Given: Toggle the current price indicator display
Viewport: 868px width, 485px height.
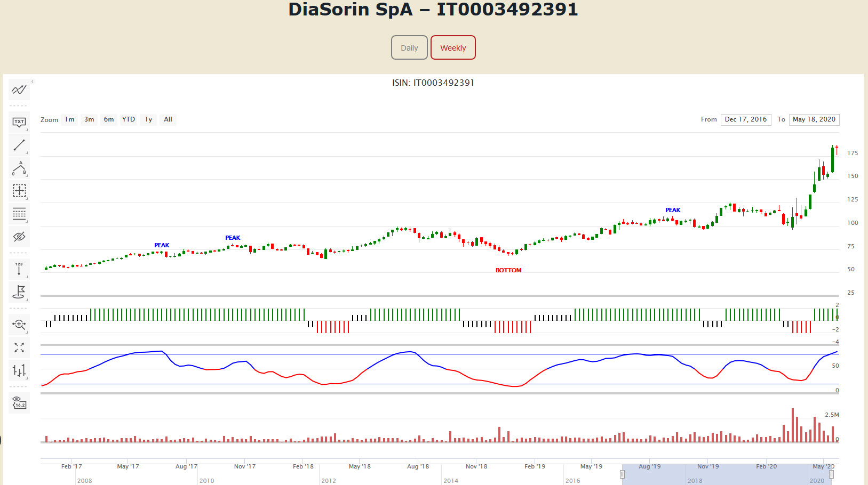Looking at the screenshot, I should (x=19, y=403).
